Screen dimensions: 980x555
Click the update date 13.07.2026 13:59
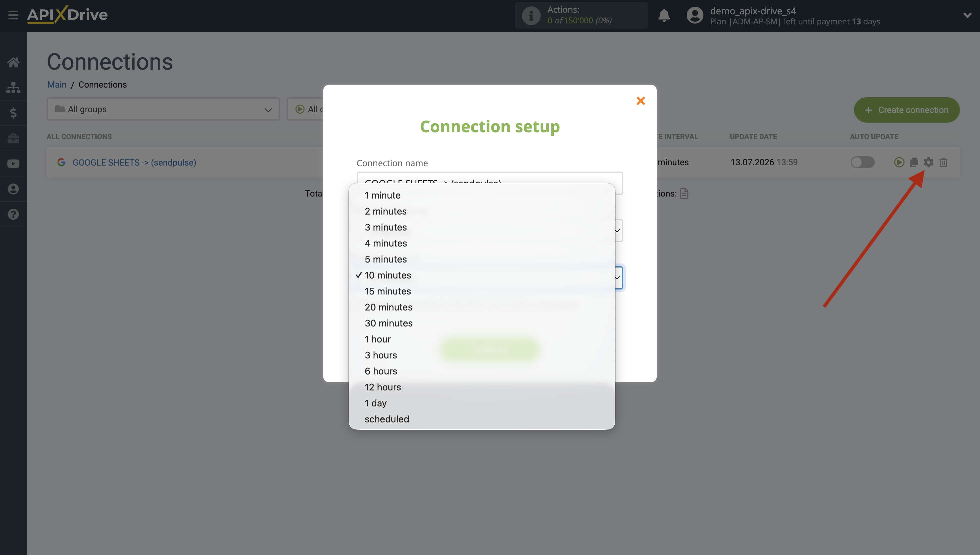[764, 162]
